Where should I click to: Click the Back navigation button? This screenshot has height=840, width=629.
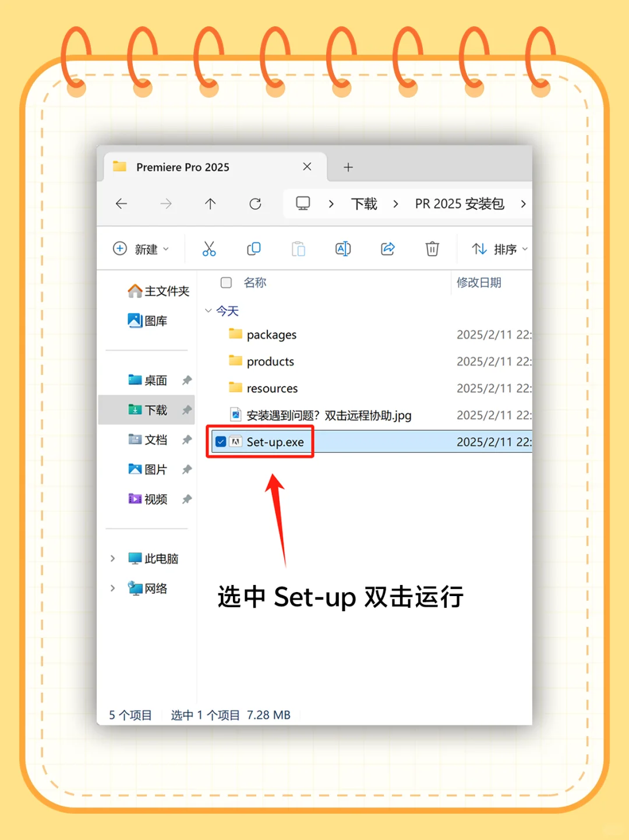(x=121, y=204)
